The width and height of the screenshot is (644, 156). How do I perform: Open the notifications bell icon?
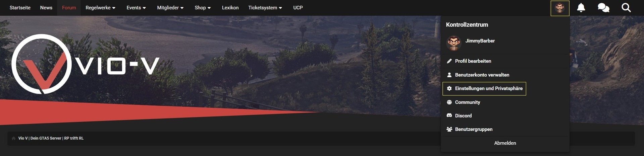coord(581,8)
